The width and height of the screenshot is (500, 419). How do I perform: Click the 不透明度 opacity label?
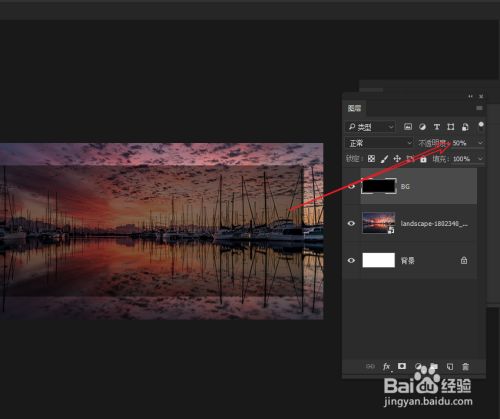[432, 143]
